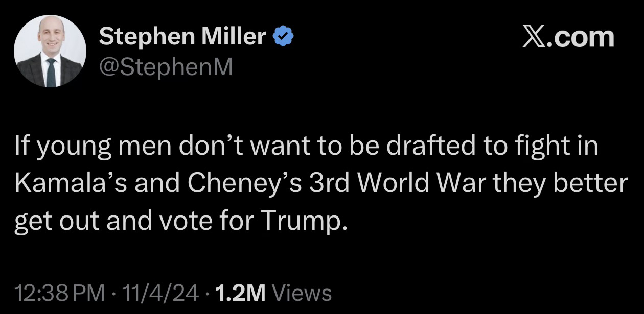Open the Stephen Miller display name
644x314 pixels.
[x=182, y=37]
